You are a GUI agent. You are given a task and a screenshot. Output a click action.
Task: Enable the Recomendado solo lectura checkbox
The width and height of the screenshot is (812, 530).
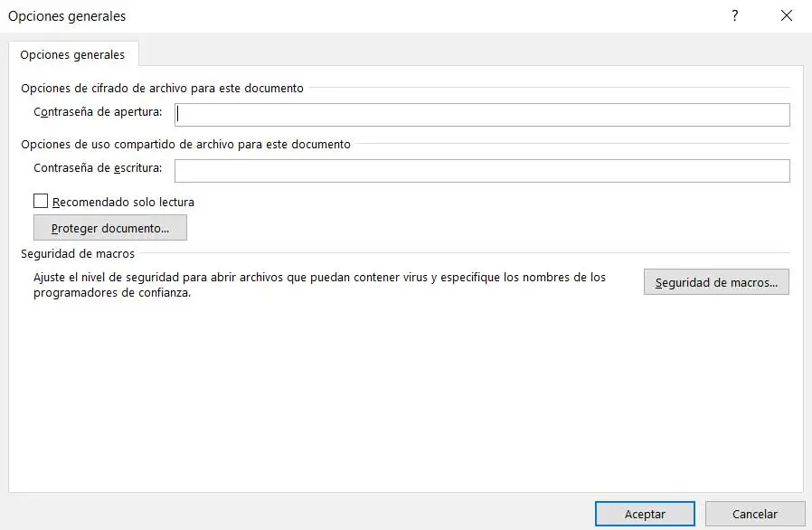pos(41,202)
